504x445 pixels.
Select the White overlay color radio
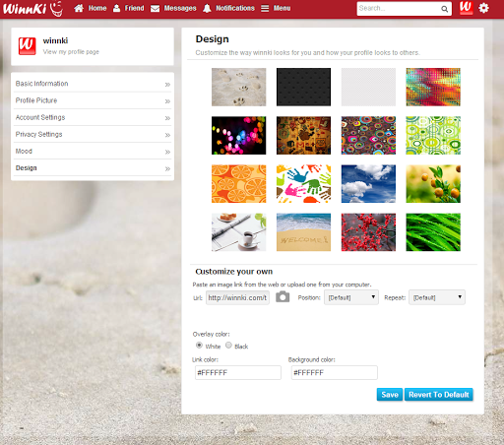point(199,345)
